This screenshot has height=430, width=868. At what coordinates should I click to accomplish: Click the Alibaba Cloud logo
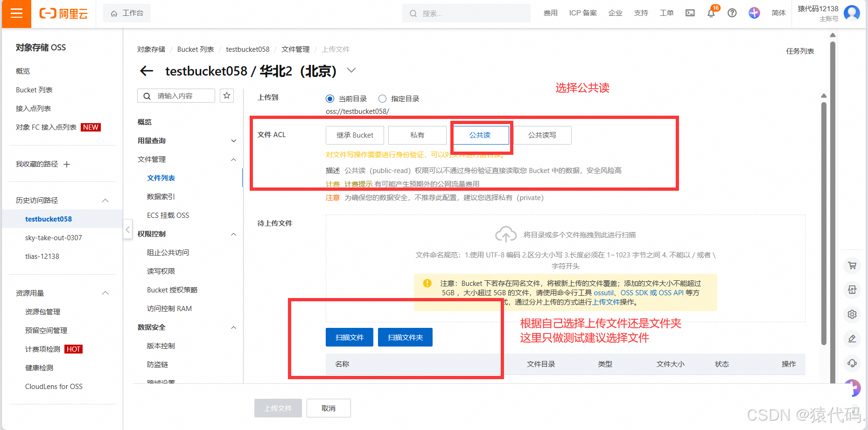click(x=63, y=14)
